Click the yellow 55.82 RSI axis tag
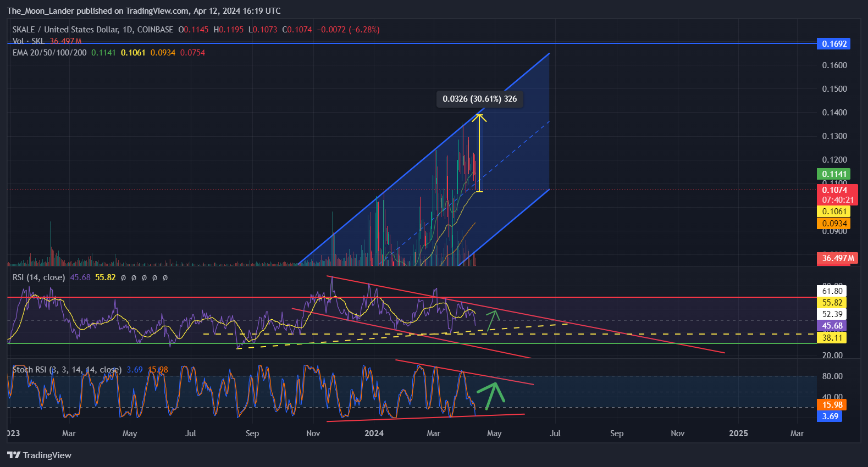Screen dimensions: 868x467 pos(832,303)
